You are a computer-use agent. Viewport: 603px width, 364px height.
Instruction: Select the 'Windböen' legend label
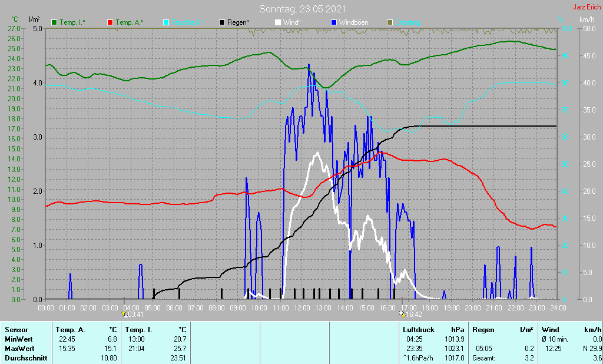tap(353, 22)
